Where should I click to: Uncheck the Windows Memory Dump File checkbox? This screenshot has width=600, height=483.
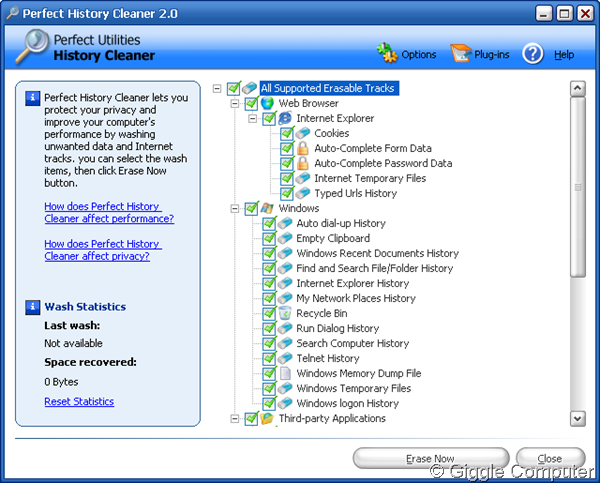pyautogui.click(x=269, y=374)
